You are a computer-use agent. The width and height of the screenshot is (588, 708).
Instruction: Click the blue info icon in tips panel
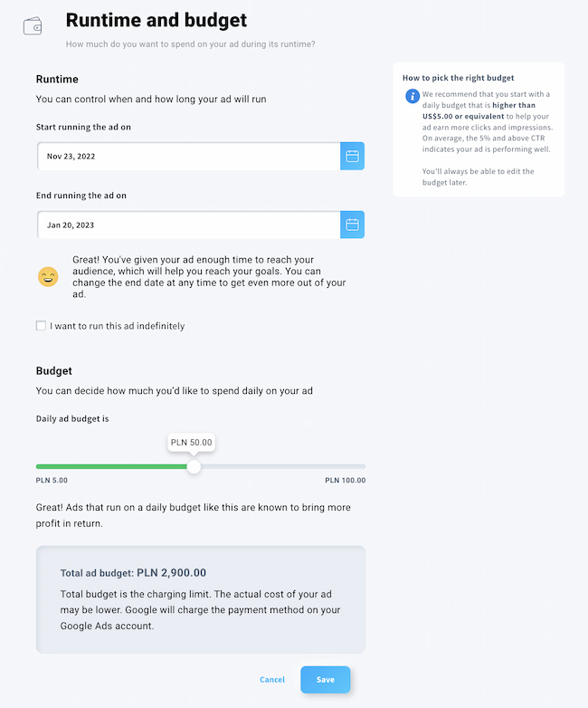pyautogui.click(x=413, y=96)
